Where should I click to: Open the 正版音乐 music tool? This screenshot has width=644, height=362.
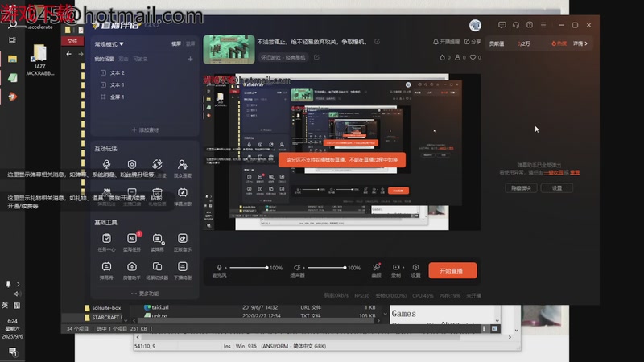click(x=183, y=242)
